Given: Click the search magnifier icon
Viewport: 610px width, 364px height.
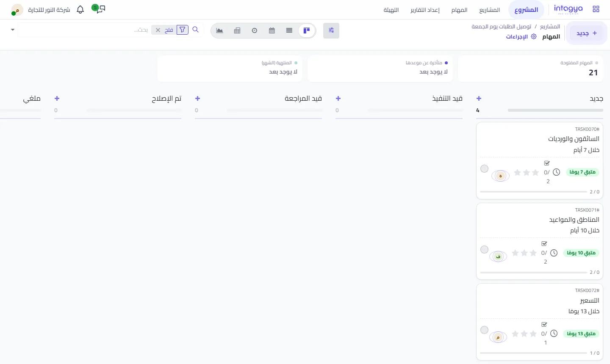Looking at the screenshot, I should coord(196,30).
